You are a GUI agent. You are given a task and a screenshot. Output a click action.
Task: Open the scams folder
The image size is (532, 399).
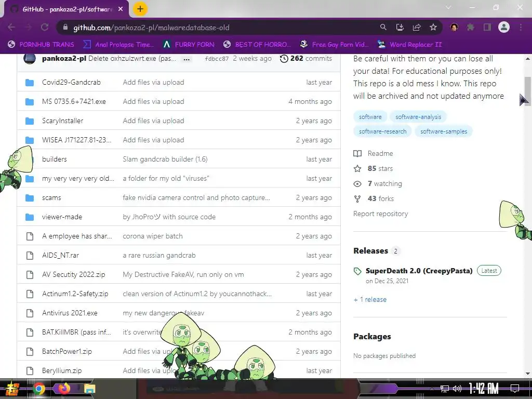pyautogui.click(x=51, y=197)
